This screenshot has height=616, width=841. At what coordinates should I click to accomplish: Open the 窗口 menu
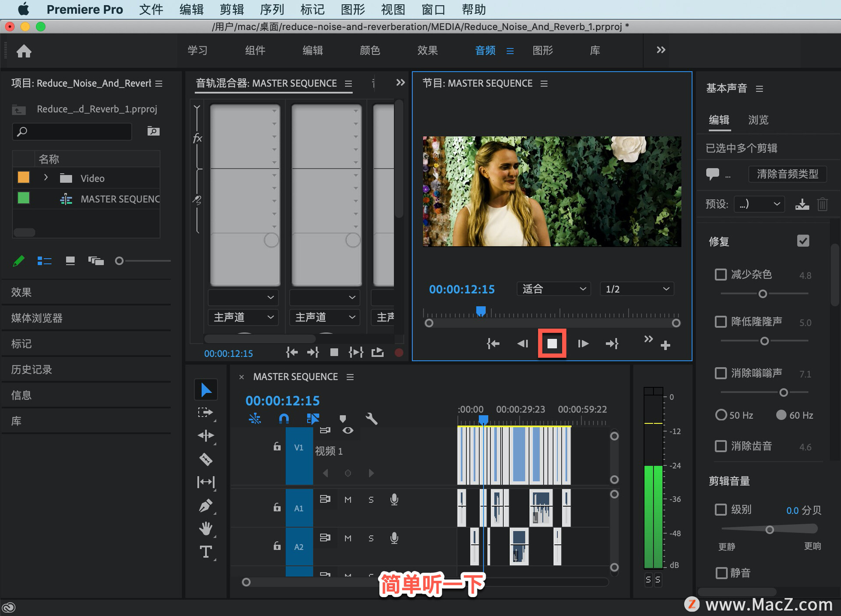[433, 9]
